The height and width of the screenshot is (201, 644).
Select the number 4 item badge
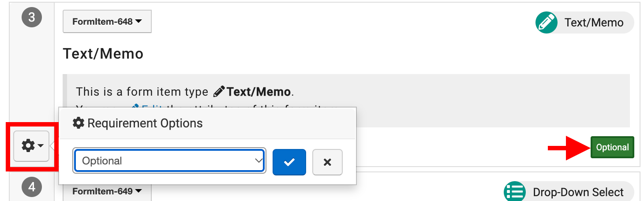pos(32,187)
